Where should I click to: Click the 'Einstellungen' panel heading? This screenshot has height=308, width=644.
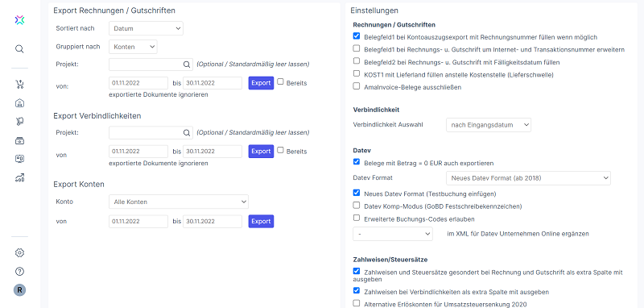point(374,10)
